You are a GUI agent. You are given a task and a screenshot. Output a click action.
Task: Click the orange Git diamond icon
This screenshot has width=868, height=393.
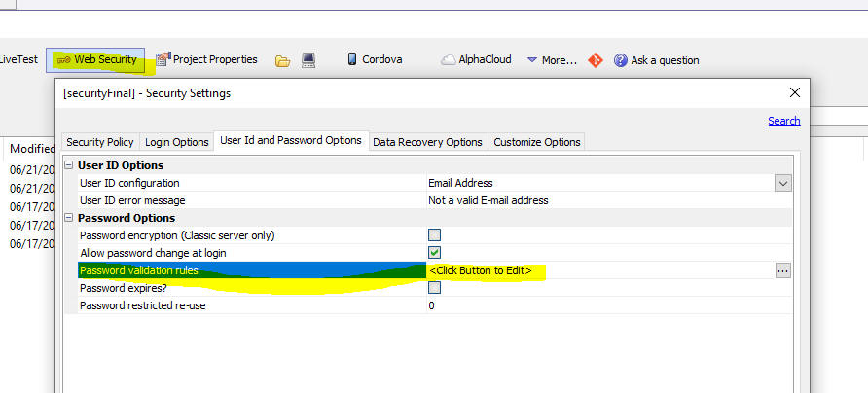pyautogui.click(x=596, y=60)
